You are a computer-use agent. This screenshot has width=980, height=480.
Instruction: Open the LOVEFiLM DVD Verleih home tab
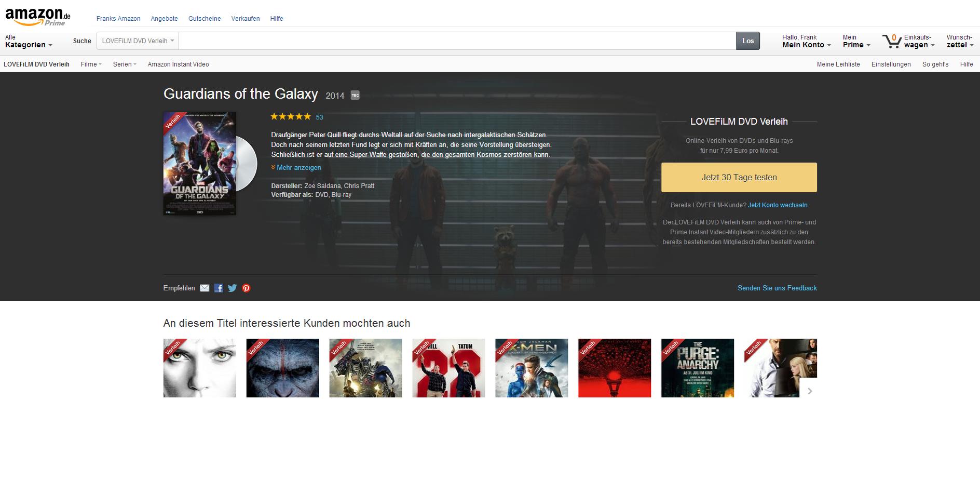click(36, 64)
